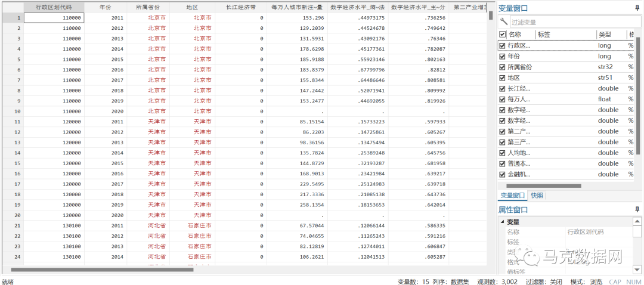This screenshot has width=644, height=285.
Task: Click the cell showing 67.57044
Action: point(296,225)
